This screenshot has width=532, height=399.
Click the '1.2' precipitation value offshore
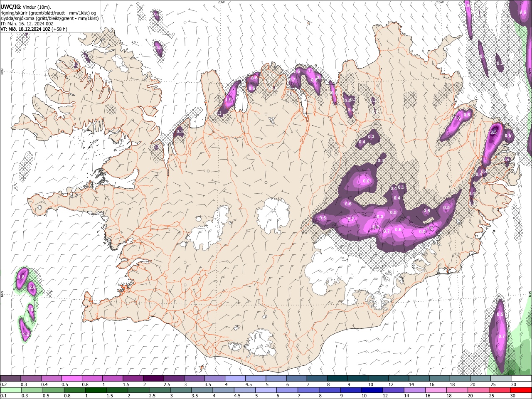(26, 334)
